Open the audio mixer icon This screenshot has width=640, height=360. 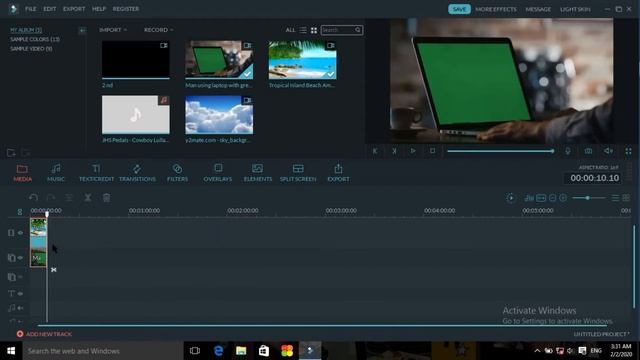529,198
